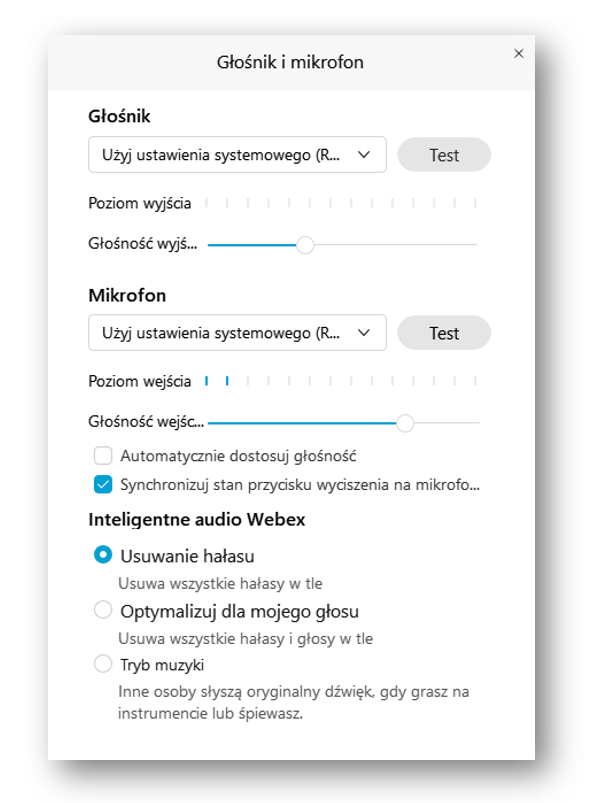Uncheck Synchronizuj stan przycisku wyciszenia

[x=103, y=484]
